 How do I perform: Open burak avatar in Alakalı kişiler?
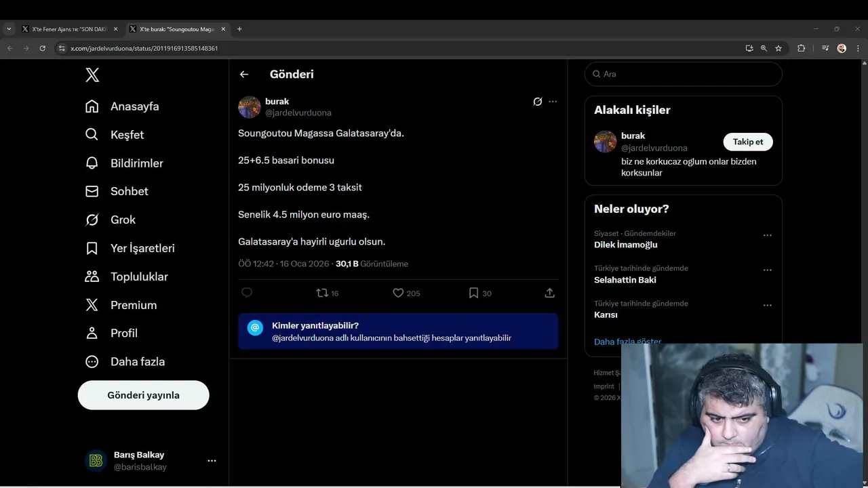pyautogui.click(x=605, y=142)
